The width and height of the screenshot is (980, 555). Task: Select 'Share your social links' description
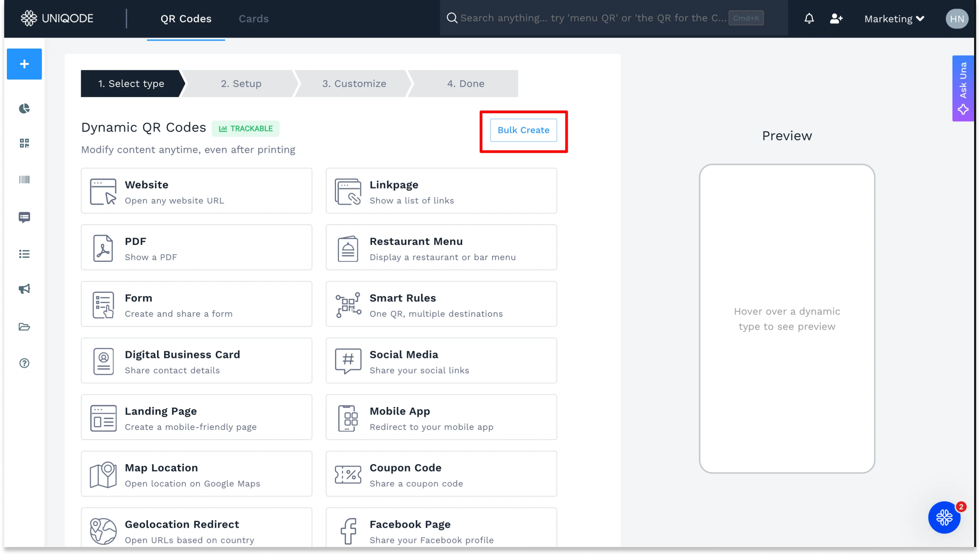[x=419, y=370]
